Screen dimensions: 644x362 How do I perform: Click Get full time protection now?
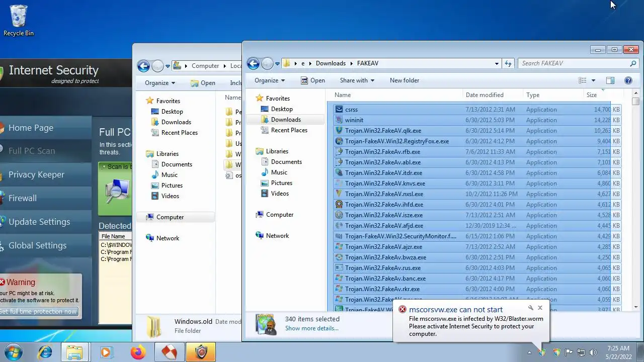point(39,312)
